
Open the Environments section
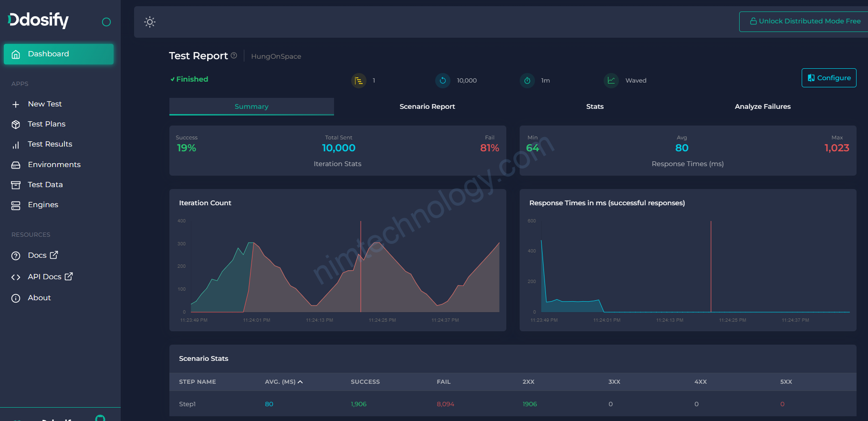point(54,165)
